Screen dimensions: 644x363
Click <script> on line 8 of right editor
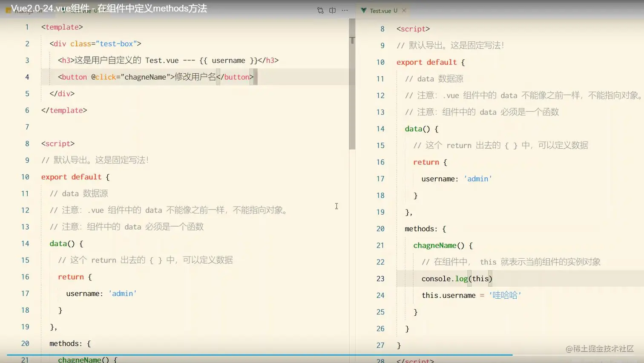click(413, 29)
